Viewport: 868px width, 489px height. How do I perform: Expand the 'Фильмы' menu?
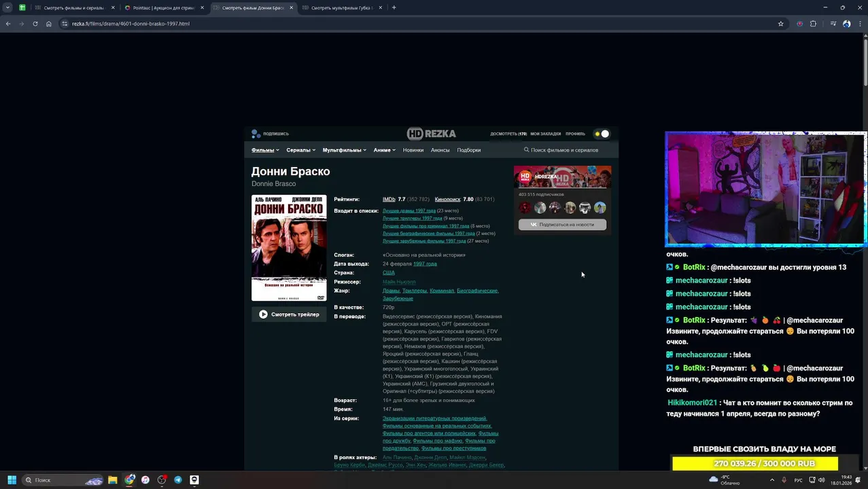[x=265, y=150]
